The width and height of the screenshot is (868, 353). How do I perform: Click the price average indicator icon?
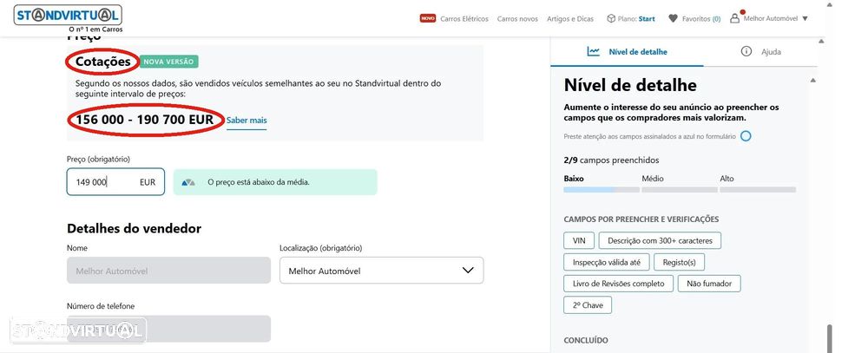point(187,182)
